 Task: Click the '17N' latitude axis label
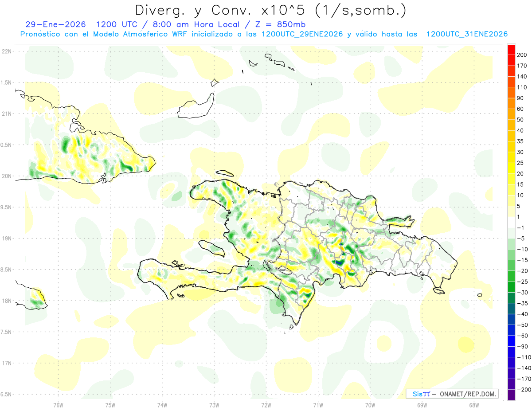pyautogui.click(x=7, y=363)
